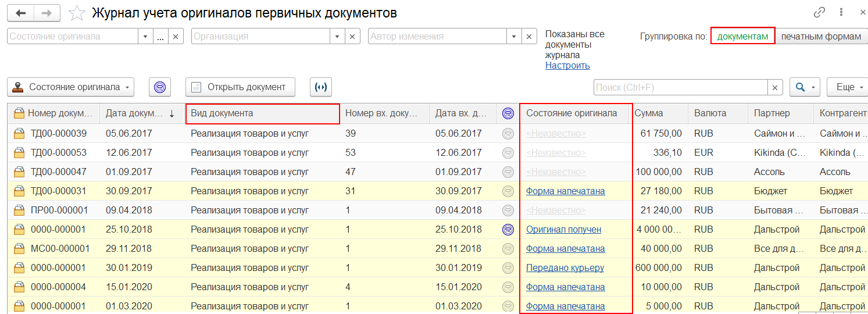Expand the Автор изменения dropdown list
Image resolution: width=868 pixels, height=314 pixels.
(x=513, y=36)
